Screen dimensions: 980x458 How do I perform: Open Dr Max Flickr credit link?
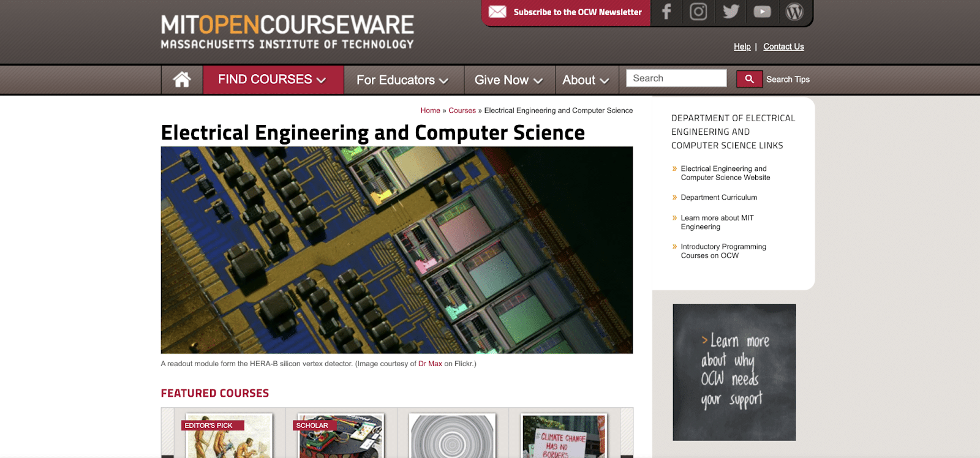[x=430, y=364]
